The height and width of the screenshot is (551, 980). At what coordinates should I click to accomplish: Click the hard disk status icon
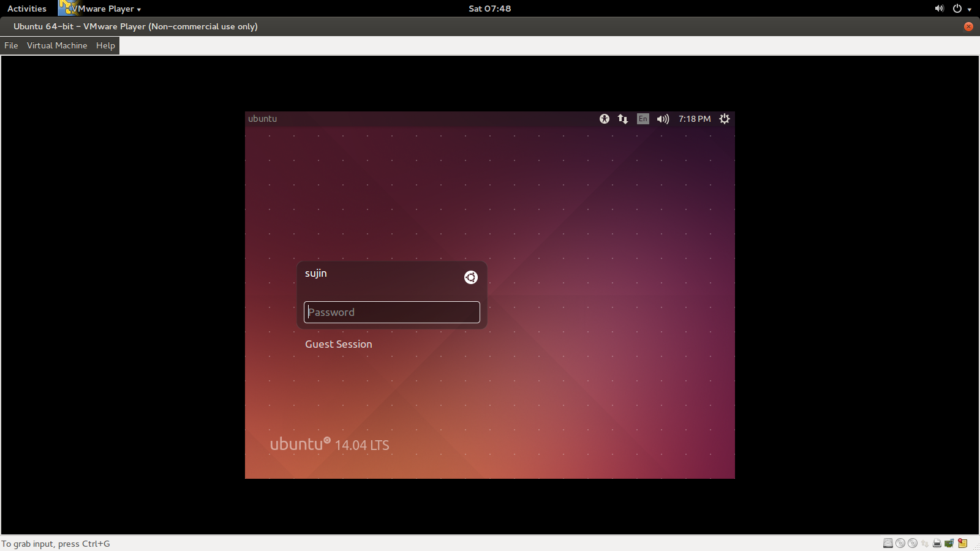click(888, 543)
